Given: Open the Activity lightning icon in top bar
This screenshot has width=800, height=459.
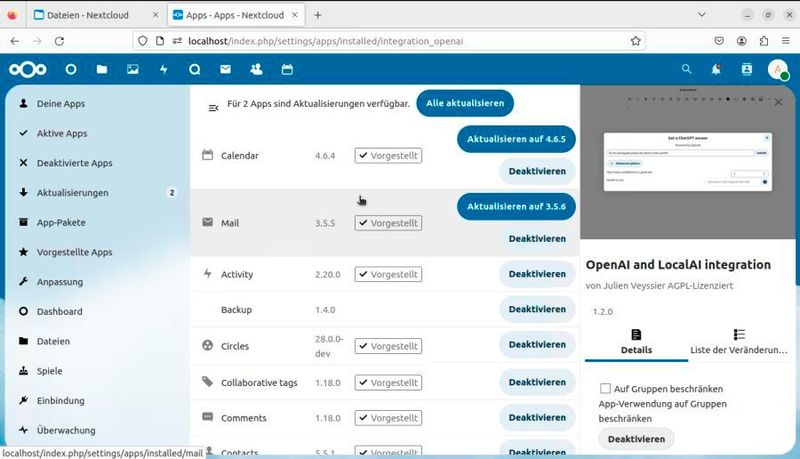Looking at the screenshot, I should coord(164,69).
